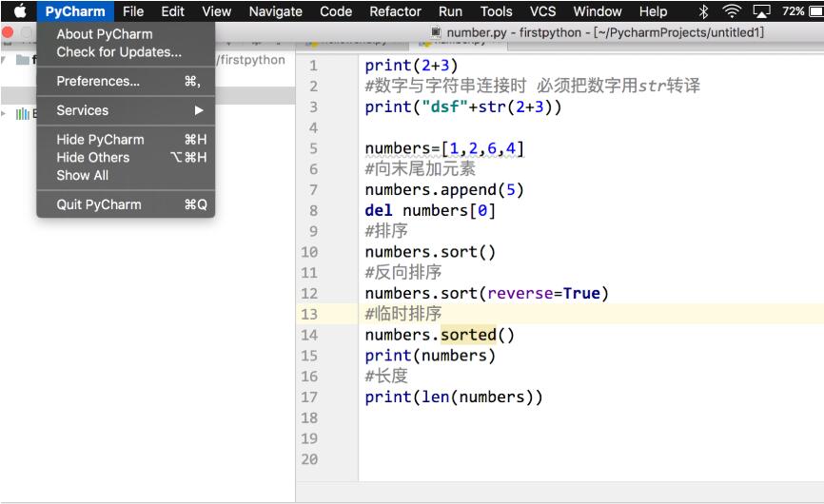Click the Bluetooth status icon

click(704, 11)
